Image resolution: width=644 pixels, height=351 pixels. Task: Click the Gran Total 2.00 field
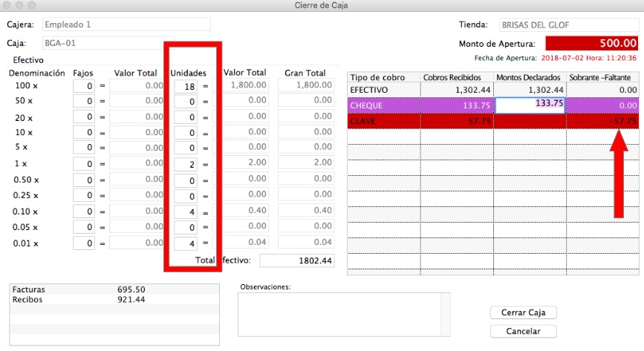pos(306,163)
